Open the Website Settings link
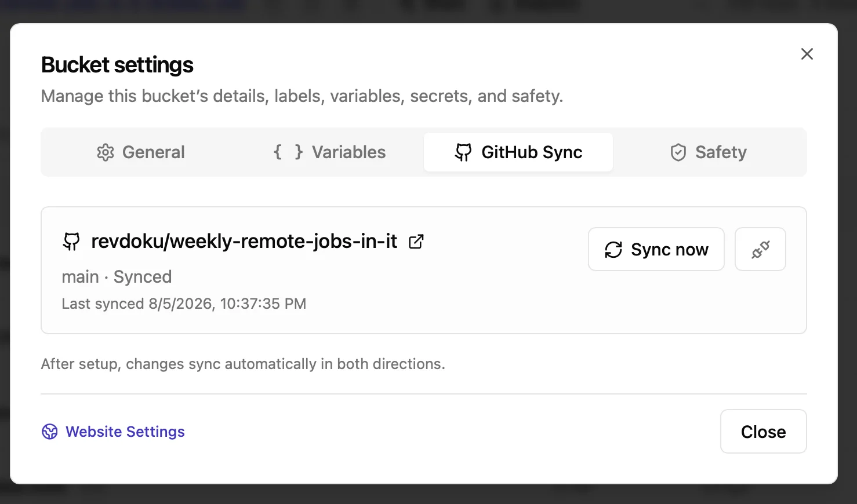857x504 pixels. pyautogui.click(x=113, y=432)
